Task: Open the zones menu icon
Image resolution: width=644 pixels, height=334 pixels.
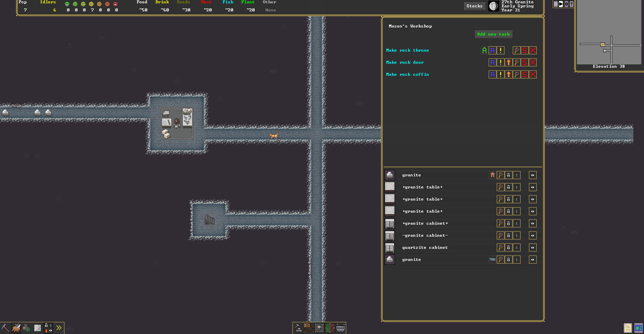Action: (309, 328)
